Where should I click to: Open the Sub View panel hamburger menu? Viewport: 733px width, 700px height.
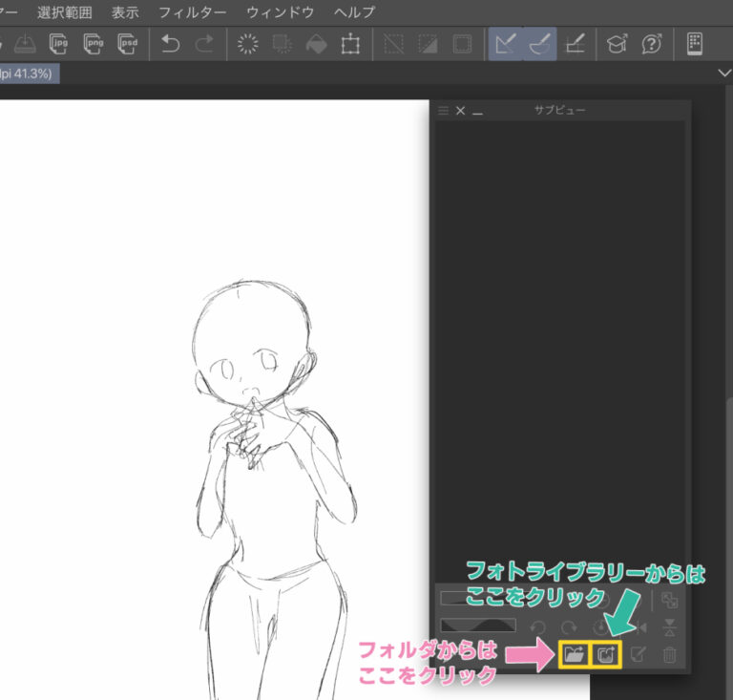tap(443, 111)
